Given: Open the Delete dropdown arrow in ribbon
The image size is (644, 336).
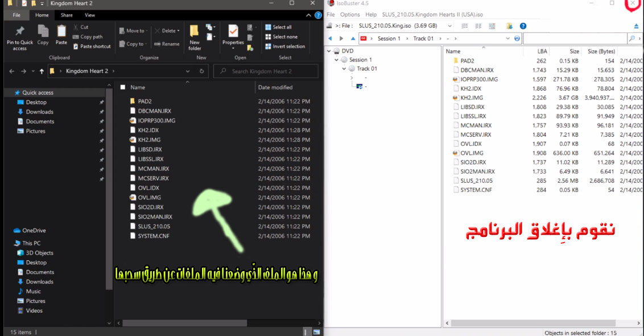Looking at the screenshot, I should click(179, 31).
